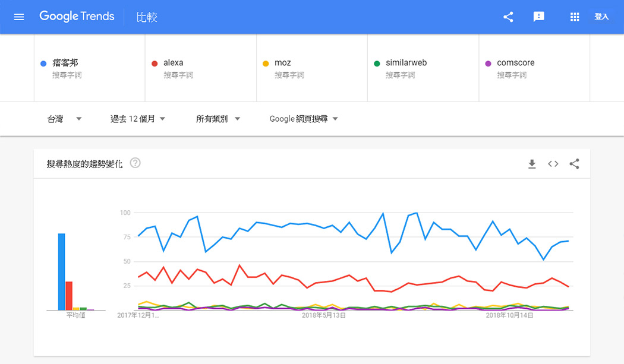624x364 pixels.
Task: Expand the 台灣 region dropdown
Action: [x=64, y=119]
